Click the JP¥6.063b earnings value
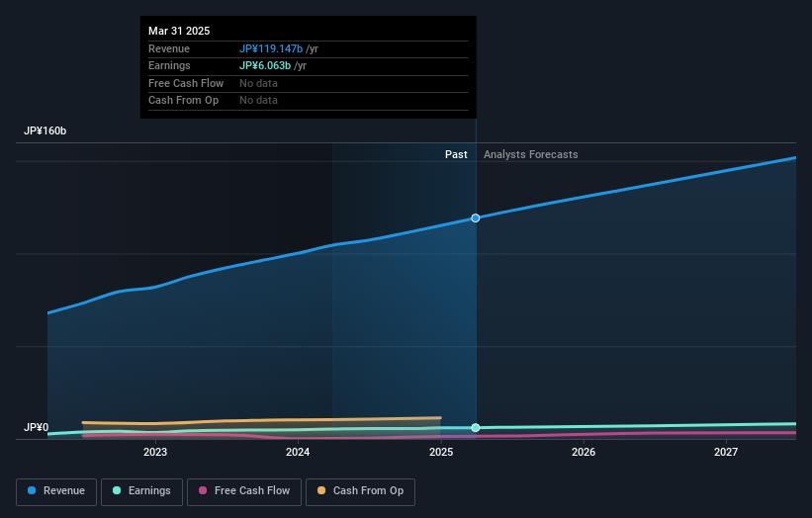The width and height of the screenshot is (812, 518). click(265, 65)
